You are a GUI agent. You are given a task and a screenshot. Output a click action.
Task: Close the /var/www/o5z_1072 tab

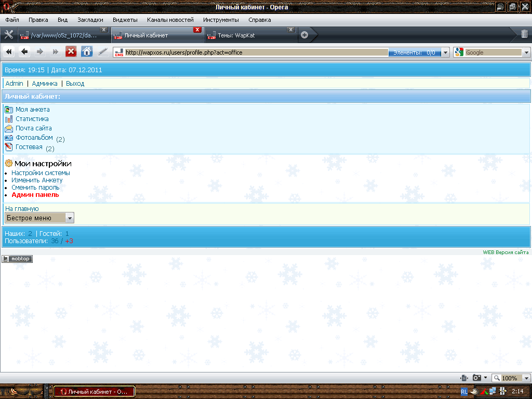(104, 30)
